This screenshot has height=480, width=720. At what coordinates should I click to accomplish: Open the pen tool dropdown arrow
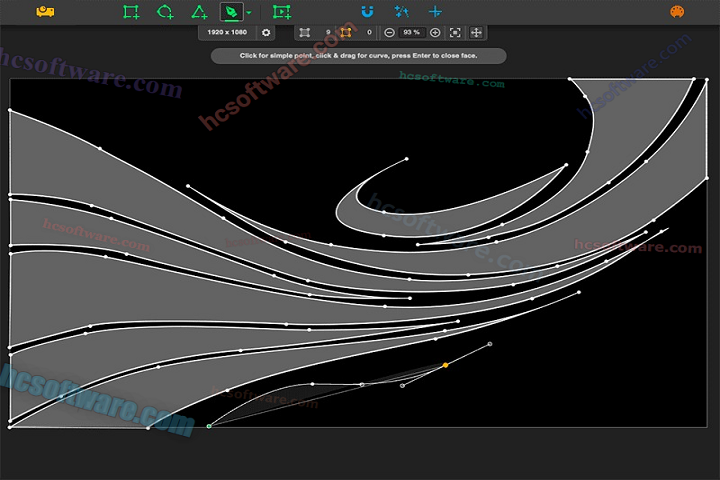click(x=248, y=13)
